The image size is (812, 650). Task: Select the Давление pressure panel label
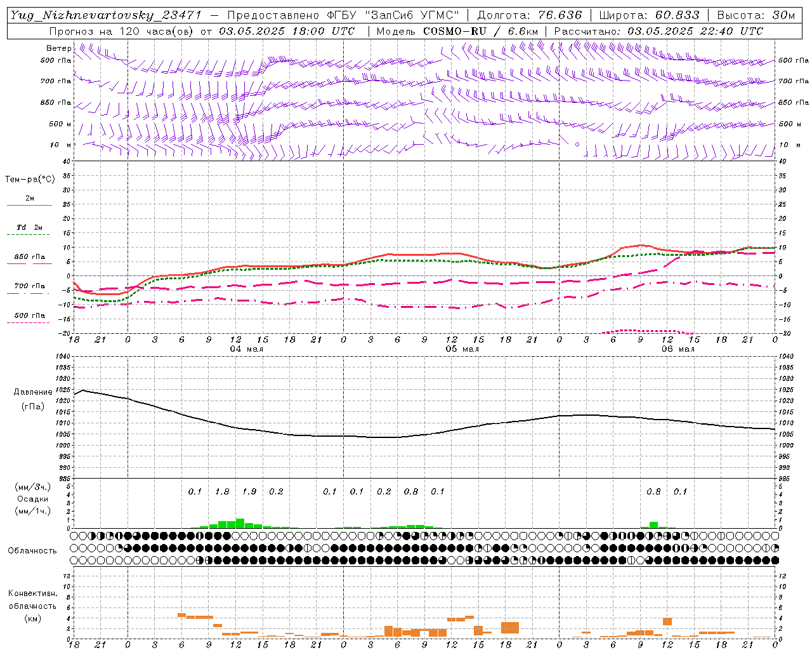(x=33, y=392)
